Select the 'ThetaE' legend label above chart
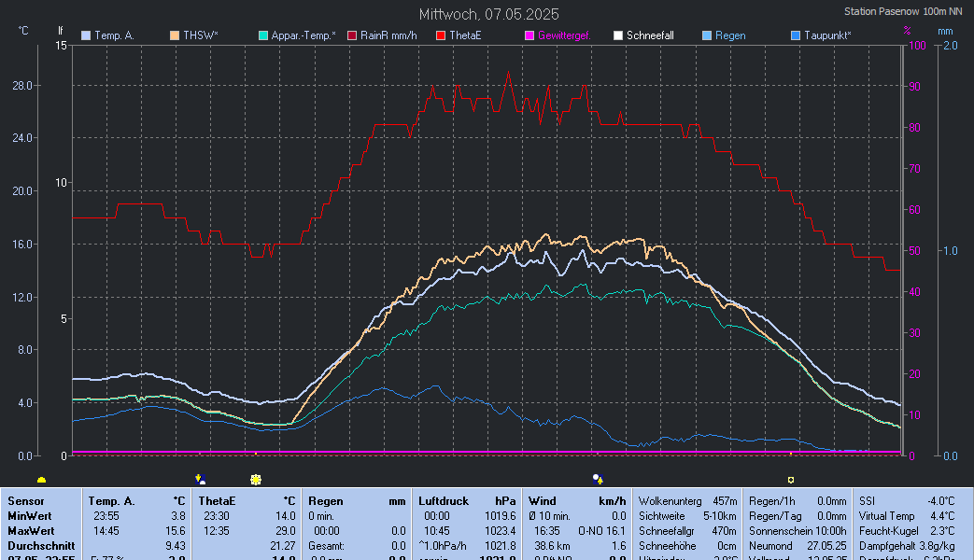Image resolution: width=974 pixels, height=560 pixels. pos(465,35)
